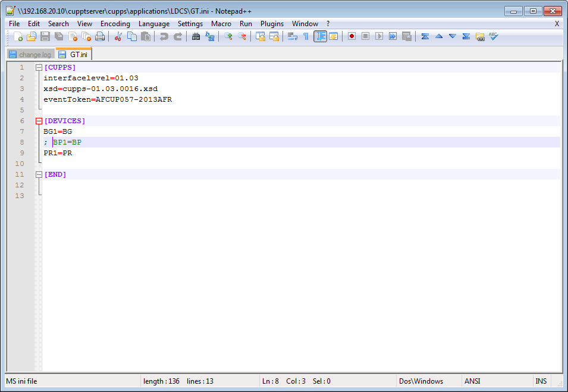Screen dimensions: 568x392
Task: Toggle the indent guide button
Action: coord(320,37)
